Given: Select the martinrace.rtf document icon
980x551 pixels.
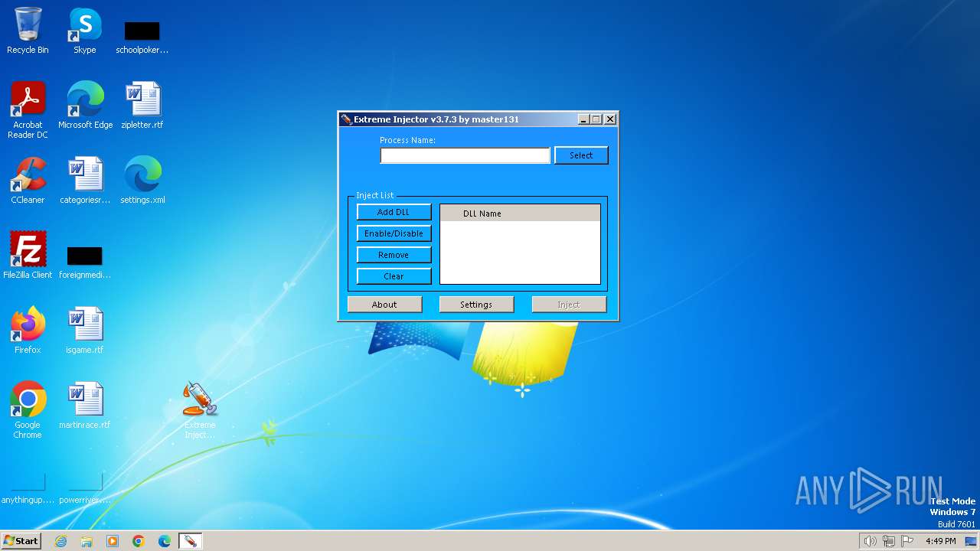Looking at the screenshot, I should pos(85,406).
